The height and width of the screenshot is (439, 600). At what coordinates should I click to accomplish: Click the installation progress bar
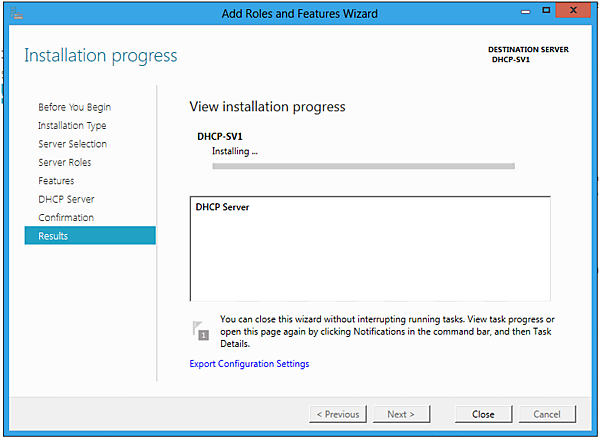tap(363, 166)
